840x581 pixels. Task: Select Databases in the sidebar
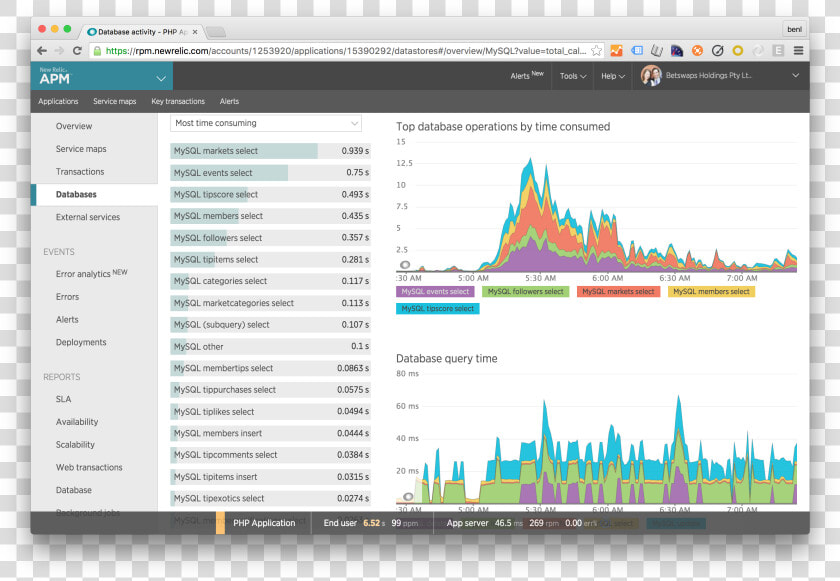click(x=76, y=194)
